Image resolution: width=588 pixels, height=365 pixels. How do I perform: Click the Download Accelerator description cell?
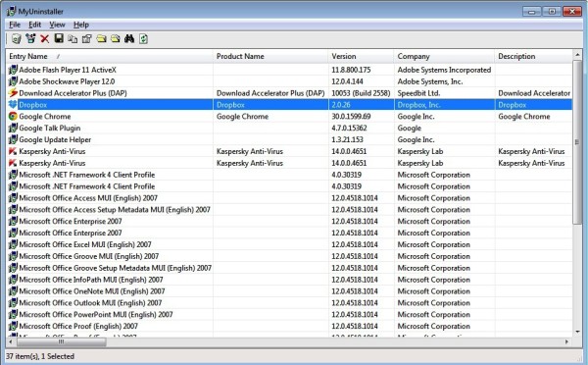tap(534, 93)
